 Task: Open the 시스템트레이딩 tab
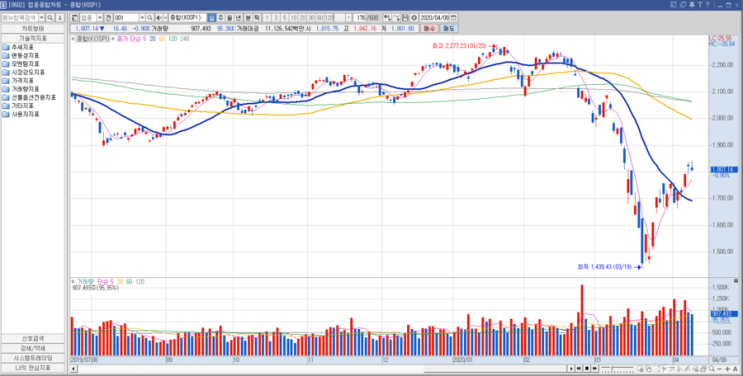coord(33,358)
